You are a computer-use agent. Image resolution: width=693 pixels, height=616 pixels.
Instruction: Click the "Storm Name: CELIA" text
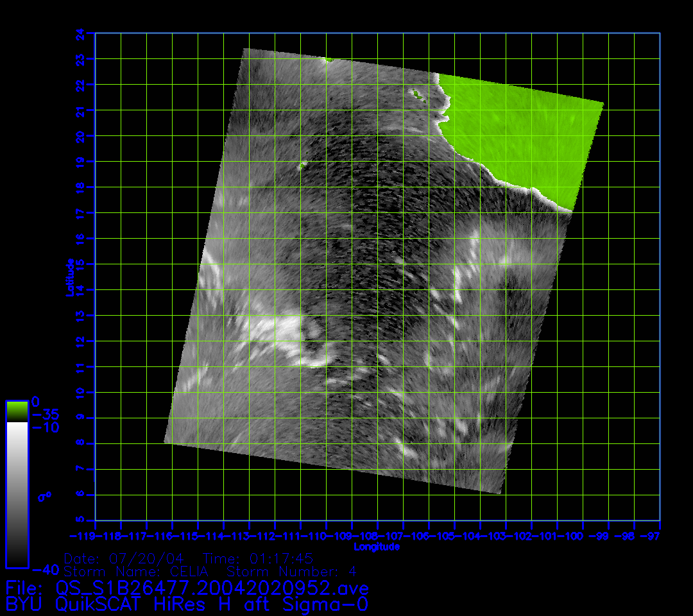pos(136,571)
